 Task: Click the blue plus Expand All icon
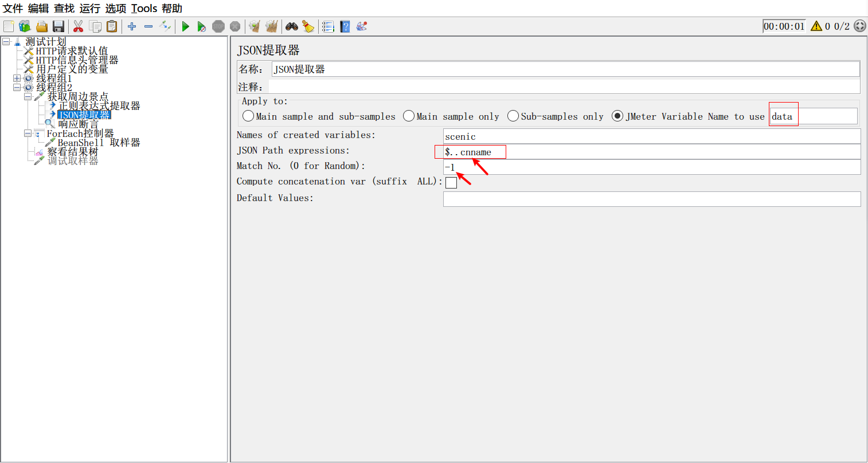tap(132, 26)
